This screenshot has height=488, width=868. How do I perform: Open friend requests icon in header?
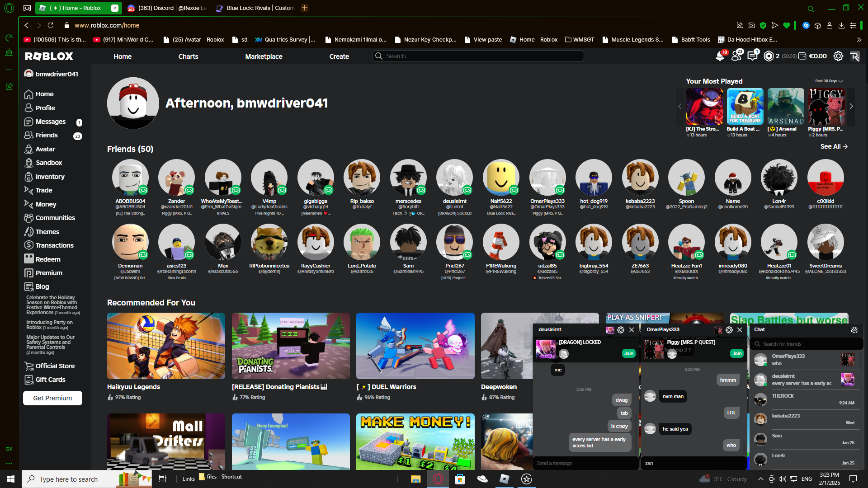tap(736, 56)
